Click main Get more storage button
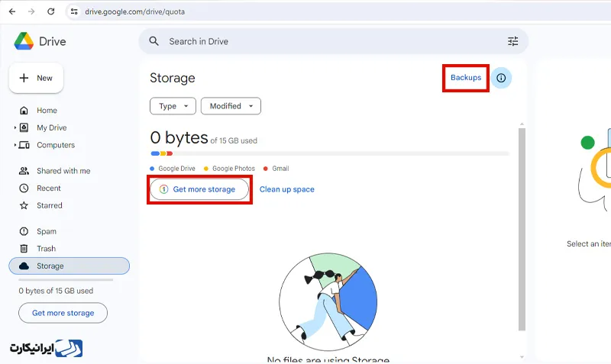 click(199, 189)
